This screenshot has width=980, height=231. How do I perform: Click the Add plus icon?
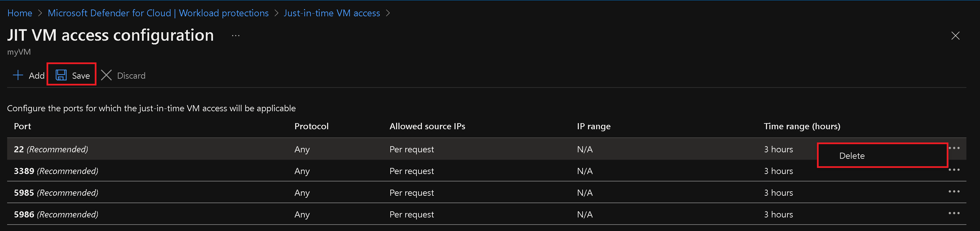18,75
